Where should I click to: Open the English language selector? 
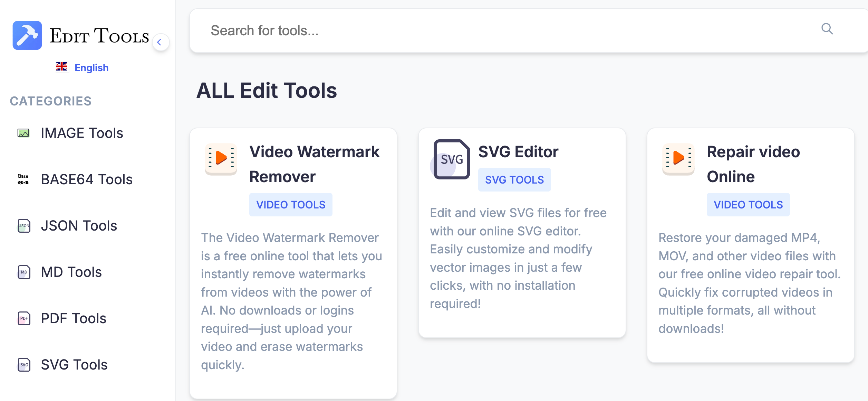(x=91, y=68)
